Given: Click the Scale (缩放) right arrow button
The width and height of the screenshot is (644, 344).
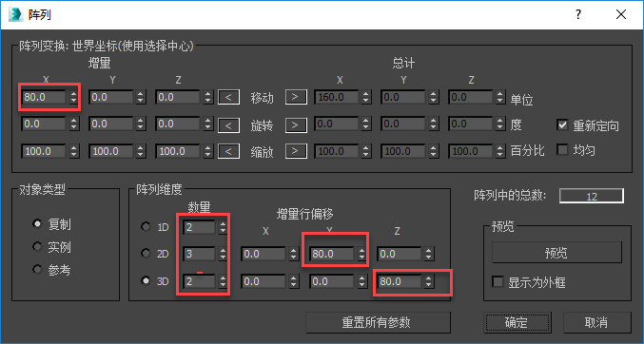Looking at the screenshot, I should coord(296,151).
